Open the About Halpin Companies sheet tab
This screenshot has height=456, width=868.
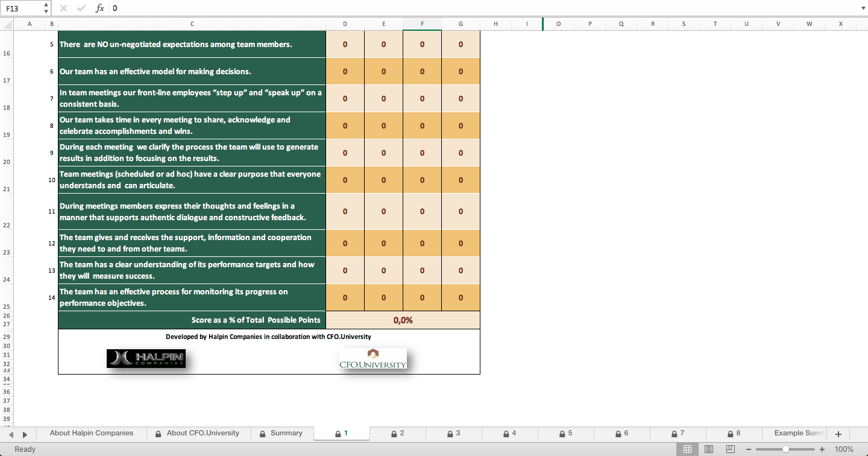coord(92,433)
